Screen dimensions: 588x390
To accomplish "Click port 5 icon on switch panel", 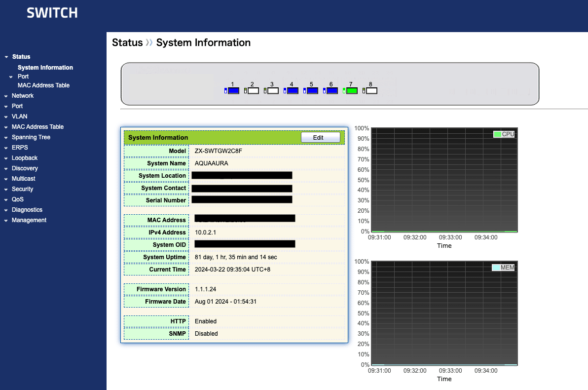I will 312,91.
